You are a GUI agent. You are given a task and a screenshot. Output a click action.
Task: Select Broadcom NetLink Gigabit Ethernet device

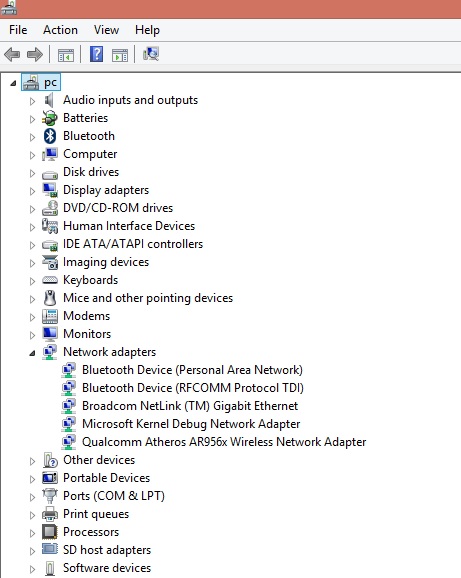click(190, 406)
